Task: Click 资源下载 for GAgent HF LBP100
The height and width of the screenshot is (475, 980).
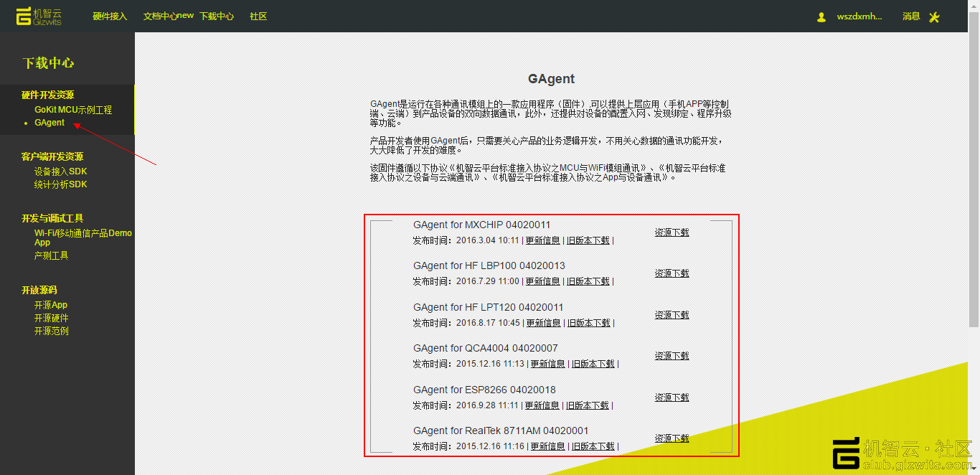Action: click(672, 273)
